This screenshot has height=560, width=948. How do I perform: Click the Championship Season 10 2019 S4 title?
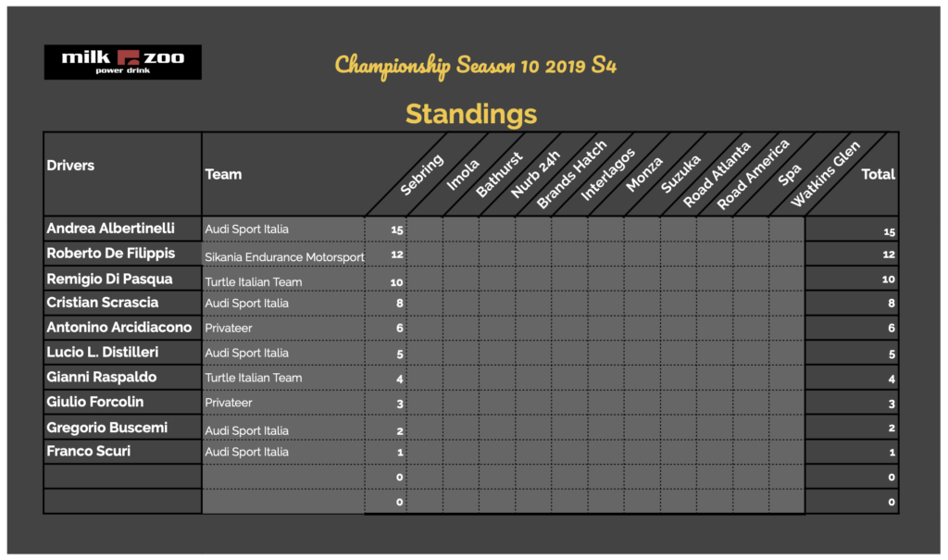tap(476, 66)
